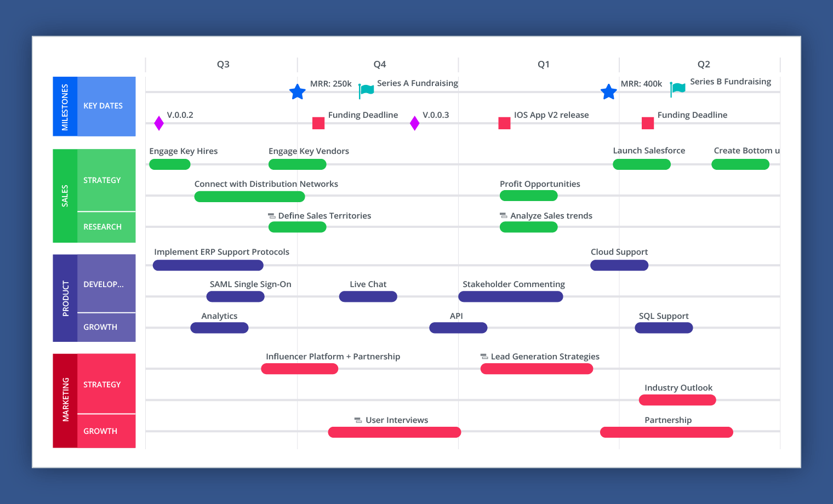Click the Analytics bar
This screenshot has height=504, width=833.
pyautogui.click(x=219, y=328)
